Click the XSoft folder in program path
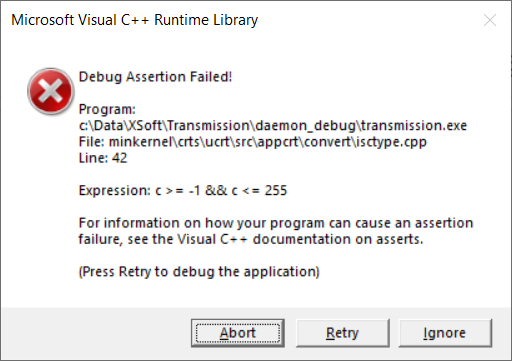The height and width of the screenshot is (361, 512). click(145, 126)
